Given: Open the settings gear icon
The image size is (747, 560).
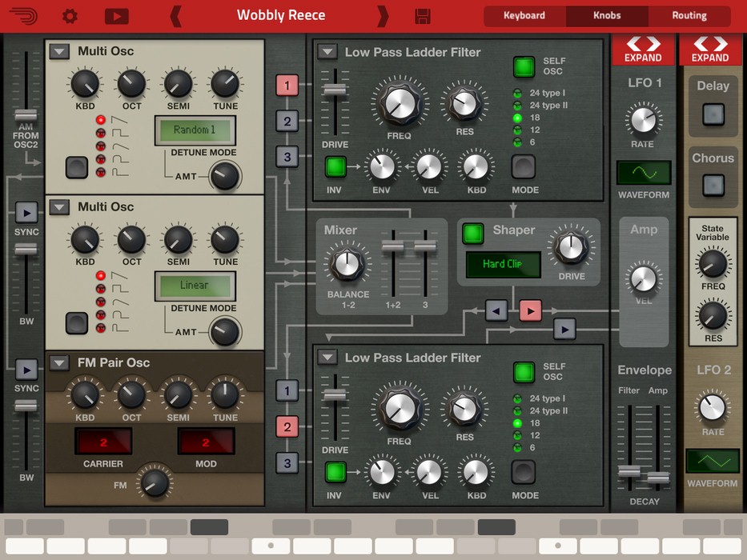Looking at the screenshot, I should click(x=70, y=16).
